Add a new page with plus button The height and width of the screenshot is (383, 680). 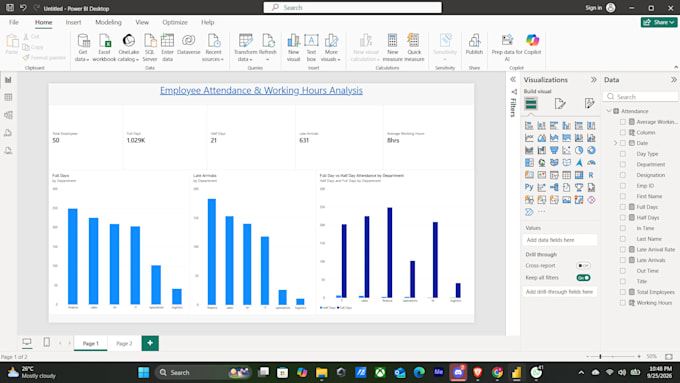150,343
